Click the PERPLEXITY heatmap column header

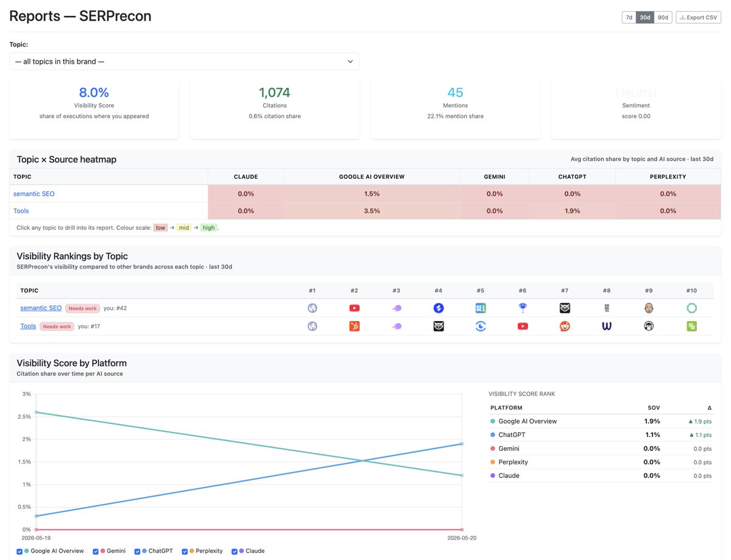click(x=668, y=177)
